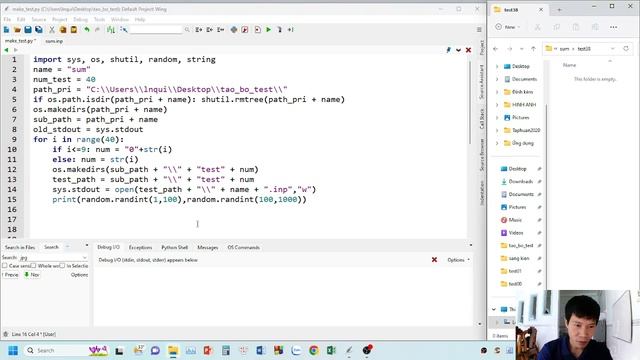Image resolution: width=640 pixels, height=360 pixels.
Task: Click the sum breadcrumb in Explorer address bar
Action: [x=564, y=49]
